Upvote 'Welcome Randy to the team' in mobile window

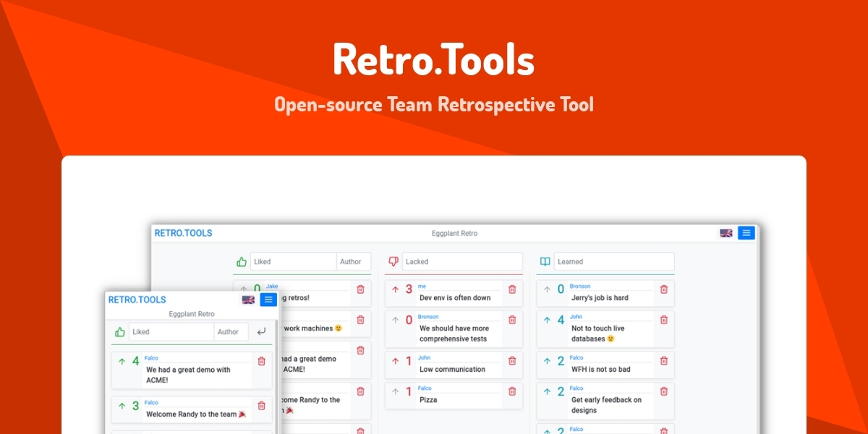click(x=122, y=406)
